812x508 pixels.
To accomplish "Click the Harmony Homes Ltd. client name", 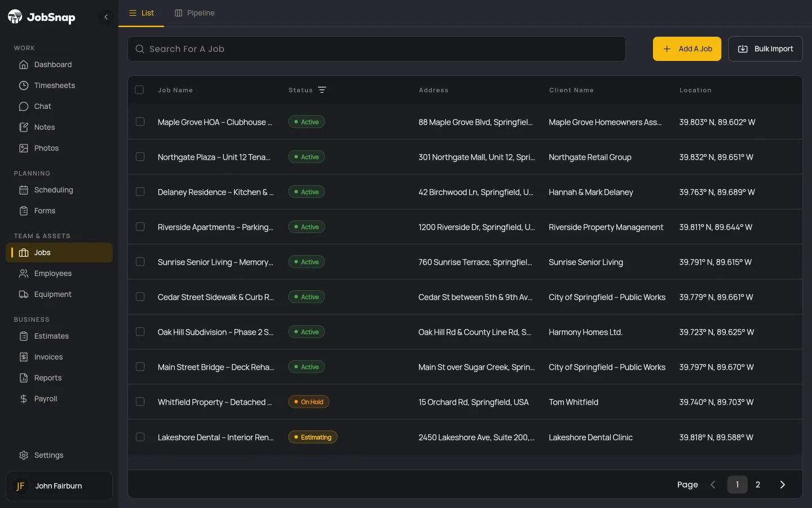I will pyautogui.click(x=585, y=332).
